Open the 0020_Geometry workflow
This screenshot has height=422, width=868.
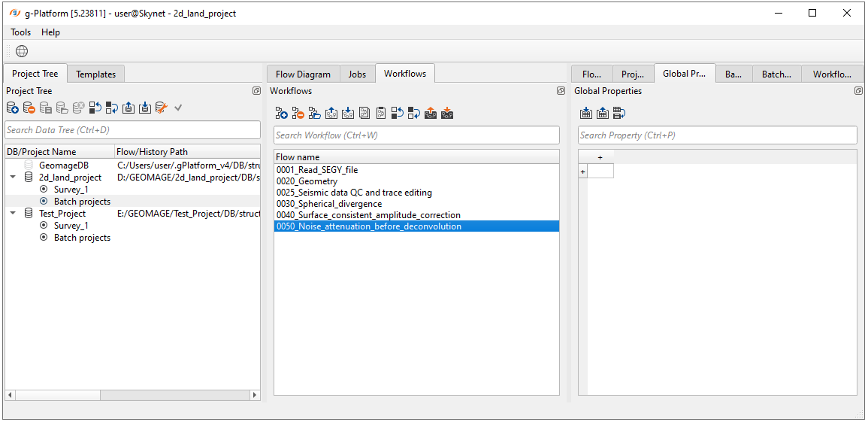click(x=307, y=181)
